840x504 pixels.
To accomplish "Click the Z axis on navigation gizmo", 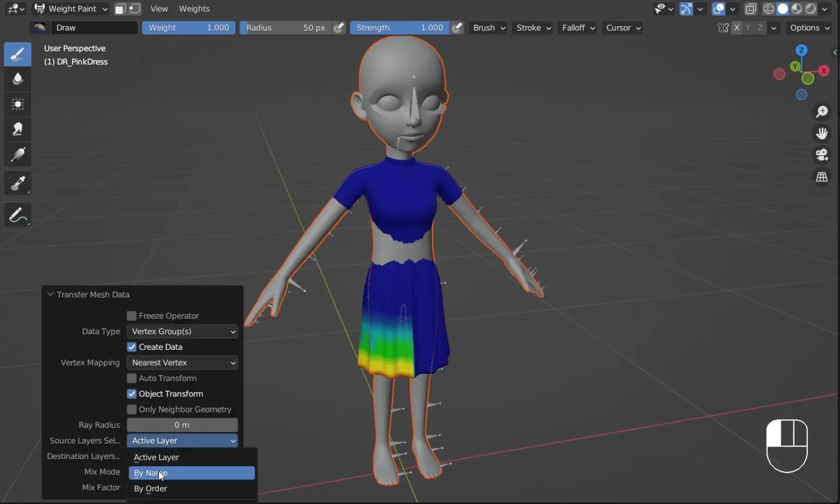I will point(801,50).
